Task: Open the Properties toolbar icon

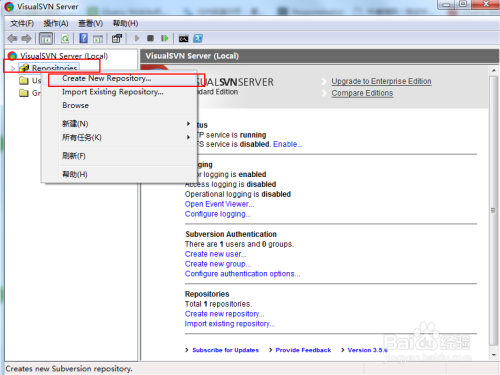Action: (x=117, y=39)
